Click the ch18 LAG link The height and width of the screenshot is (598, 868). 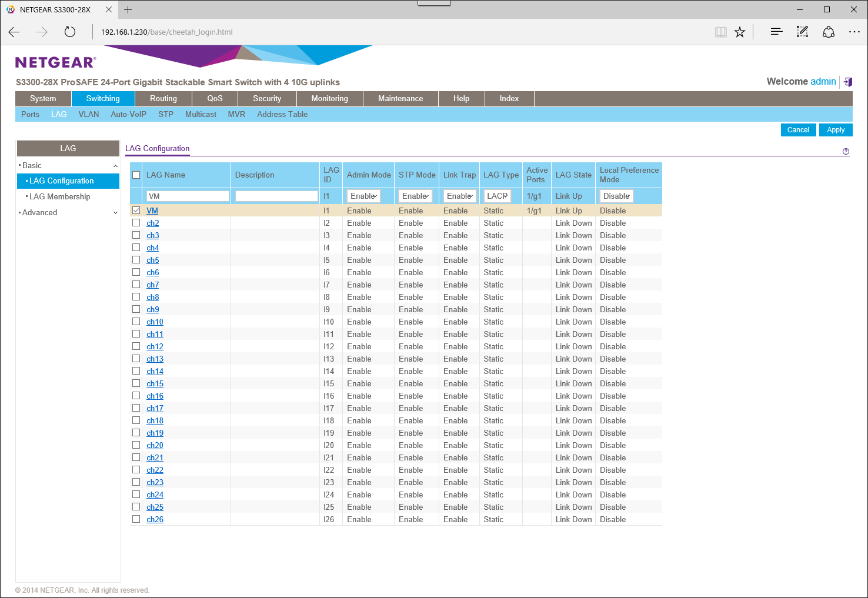click(155, 420)
